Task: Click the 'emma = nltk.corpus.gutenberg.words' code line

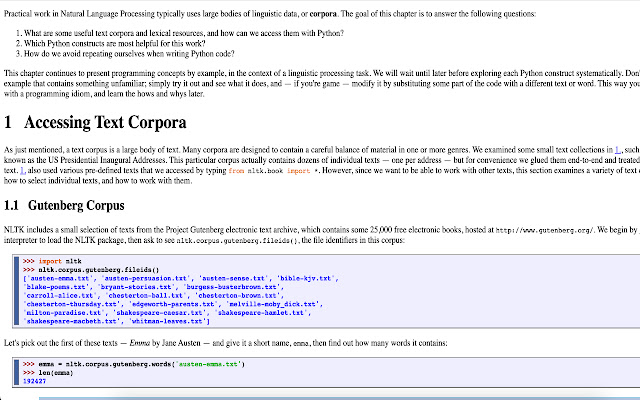Action: point(134,364)
